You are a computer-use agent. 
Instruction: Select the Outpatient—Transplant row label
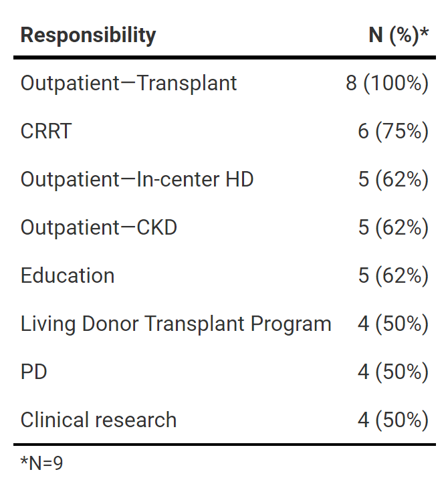coord(128,83)
